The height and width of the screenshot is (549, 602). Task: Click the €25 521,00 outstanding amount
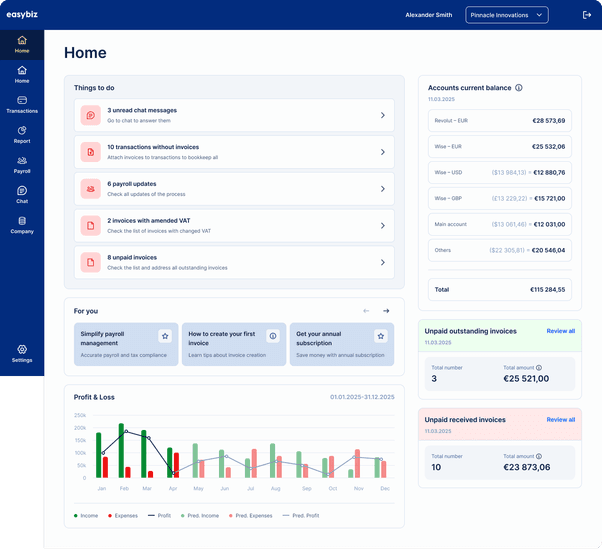click(526, 379)
